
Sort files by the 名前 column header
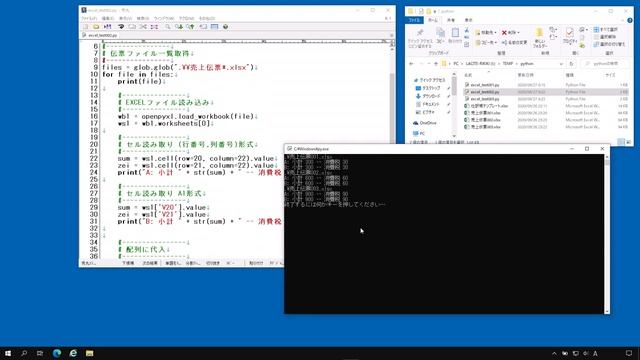coord(469,75)
